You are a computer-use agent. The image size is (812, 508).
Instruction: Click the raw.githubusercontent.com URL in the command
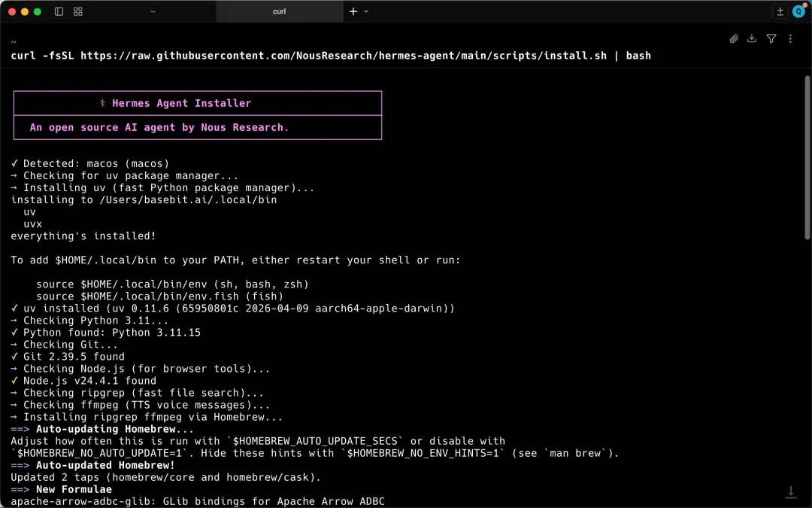pos(226,56)
